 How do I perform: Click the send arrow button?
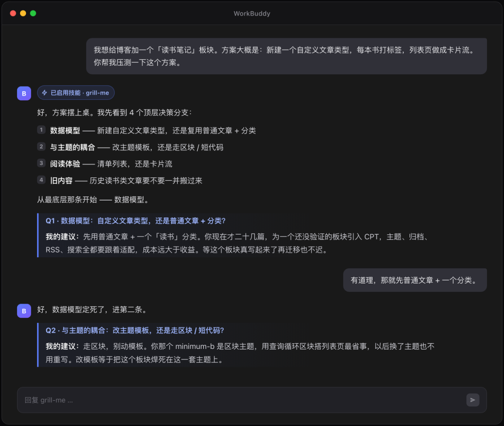point(472,400)
